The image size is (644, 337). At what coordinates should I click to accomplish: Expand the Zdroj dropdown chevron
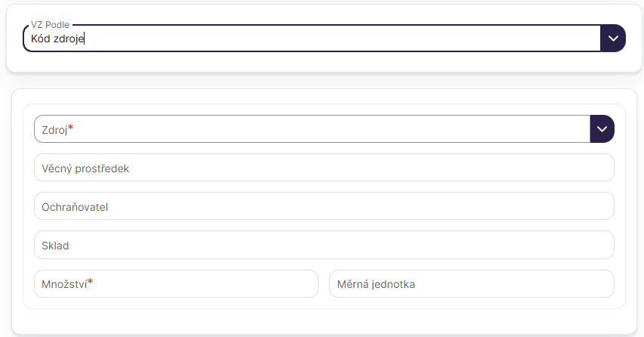pyautogui.click(x=602, y=129)
